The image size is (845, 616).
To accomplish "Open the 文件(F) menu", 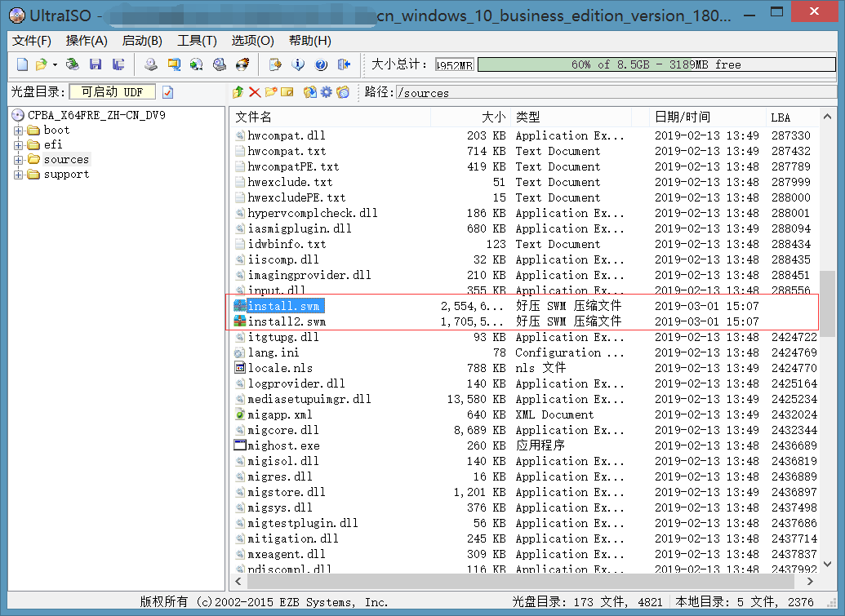I will pos(31,40).
